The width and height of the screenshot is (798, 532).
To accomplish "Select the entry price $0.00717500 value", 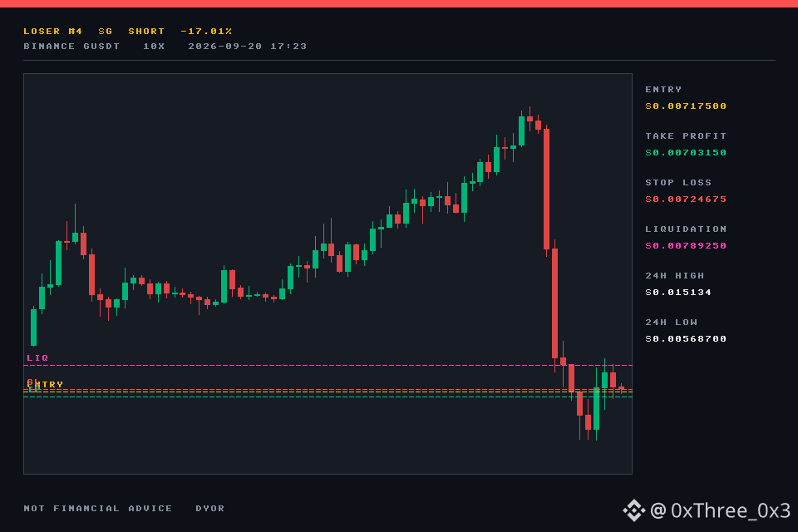I will (x=686, y=106).
